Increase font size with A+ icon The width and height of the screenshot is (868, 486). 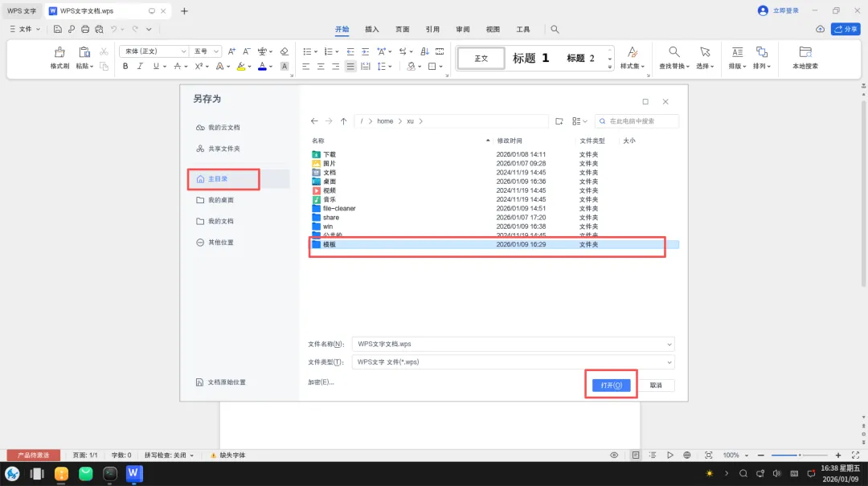231,51
